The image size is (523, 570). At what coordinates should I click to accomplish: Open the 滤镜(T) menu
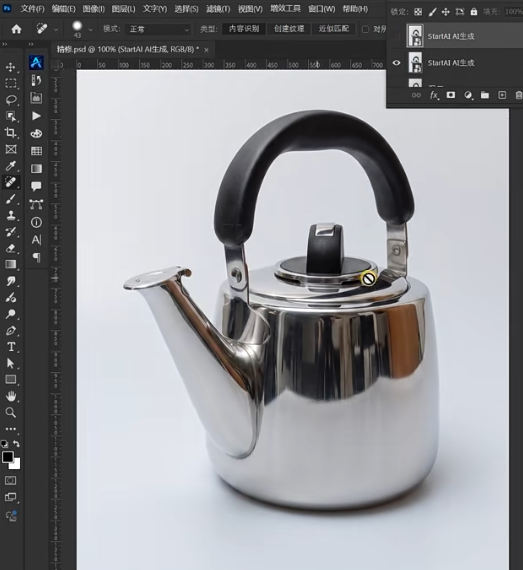[218, 9]
